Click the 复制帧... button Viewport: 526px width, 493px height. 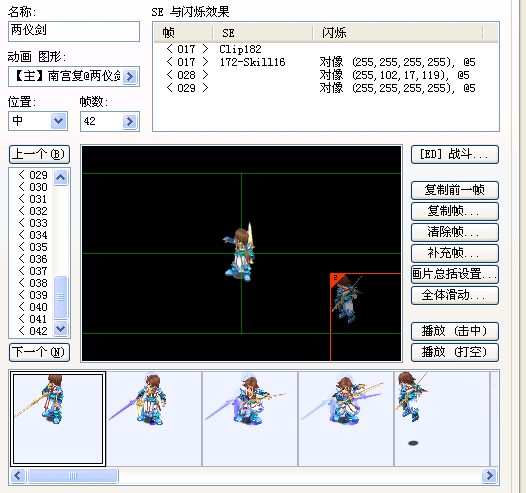[455, 211]
